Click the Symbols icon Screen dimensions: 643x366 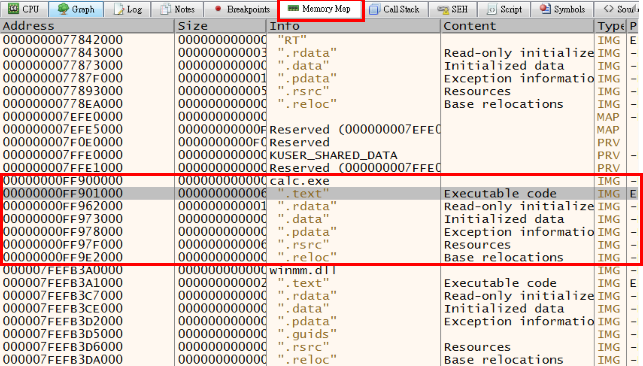click(545, 9)
